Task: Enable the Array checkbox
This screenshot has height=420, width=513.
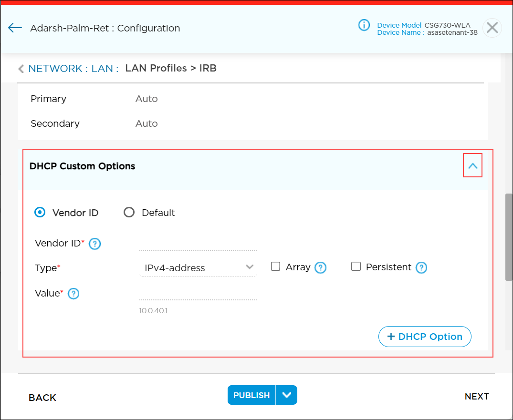Action: (x=275, y=266)
